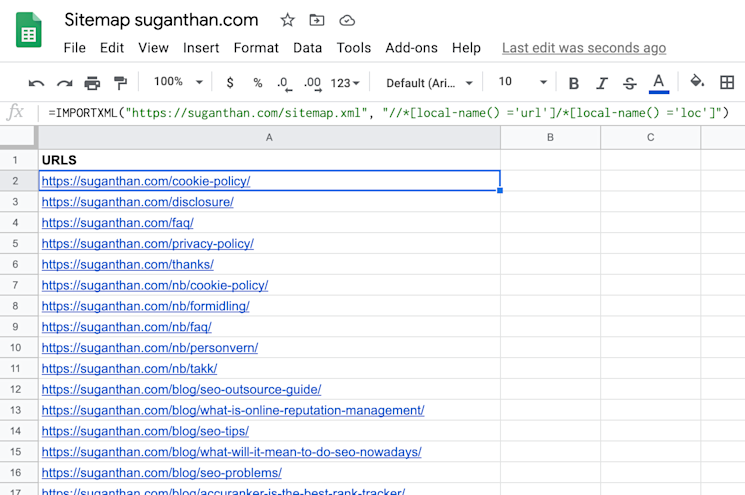Format as percent icon
The height and width of the screenshot is (495, 745).
click(258, 83)
